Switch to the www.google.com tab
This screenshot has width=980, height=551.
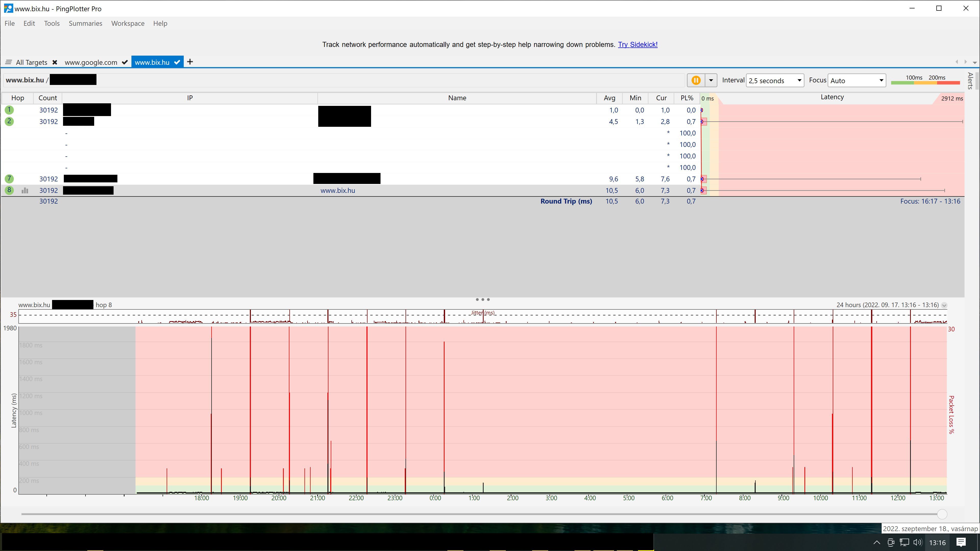coord(91,62)
